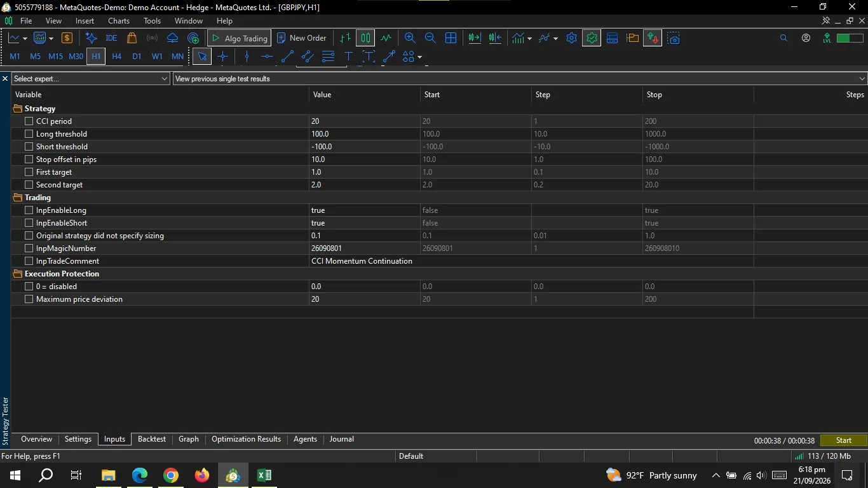Click the Signals broadcast icon
The width and height of the screenshot is (868, 488).
point(152,38)
